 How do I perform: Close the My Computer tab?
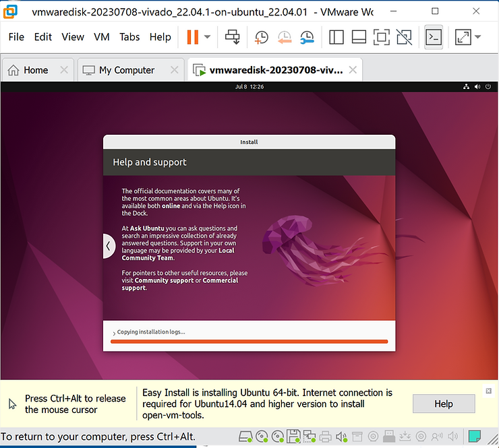click(175, 69)
